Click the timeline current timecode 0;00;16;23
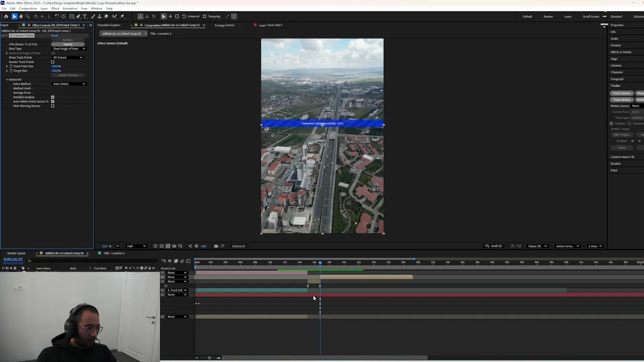 click(x=13, y=259)
